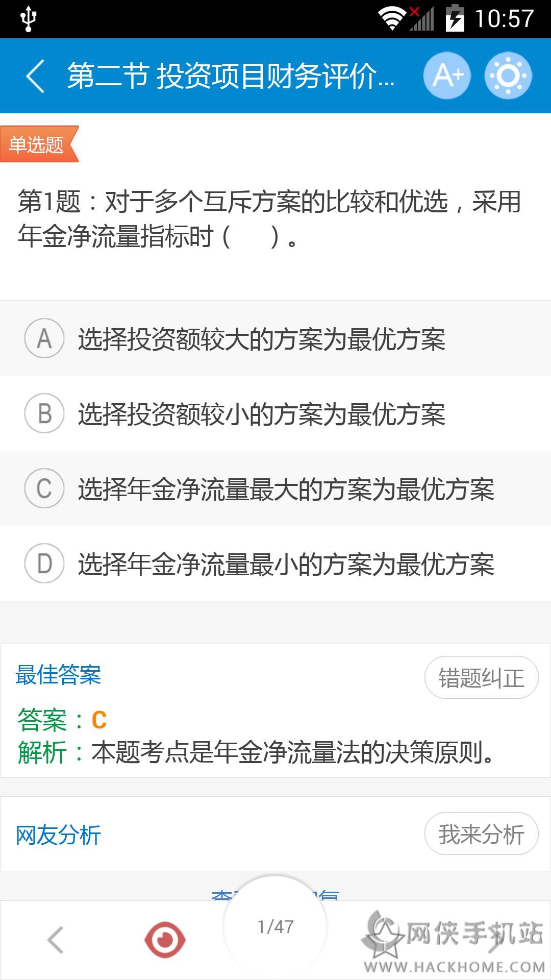Go to previous question arrow
551x980 pixels.
point(55,940)
